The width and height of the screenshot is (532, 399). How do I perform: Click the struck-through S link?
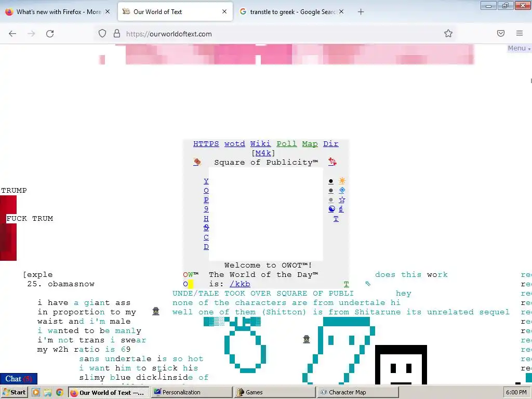click(x=206, y=228)
